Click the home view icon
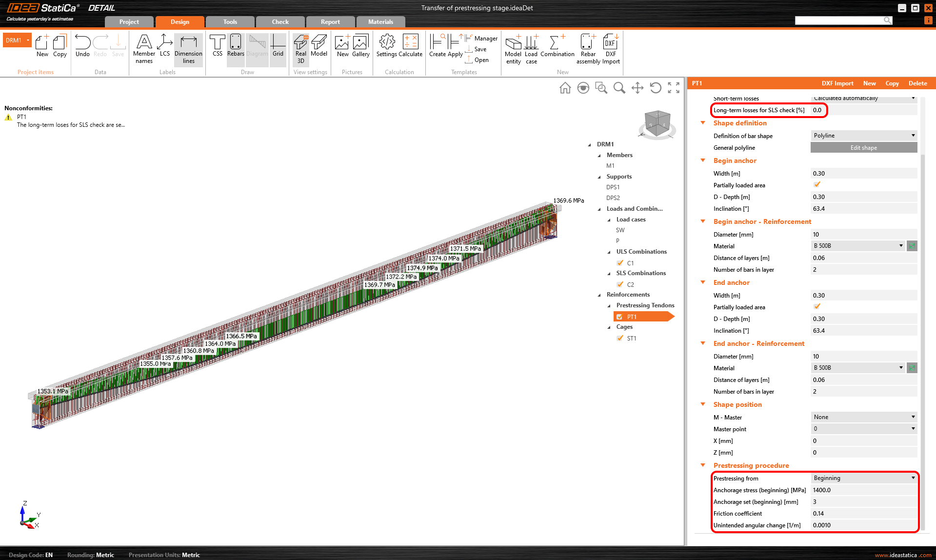 (x=565, y=88)
